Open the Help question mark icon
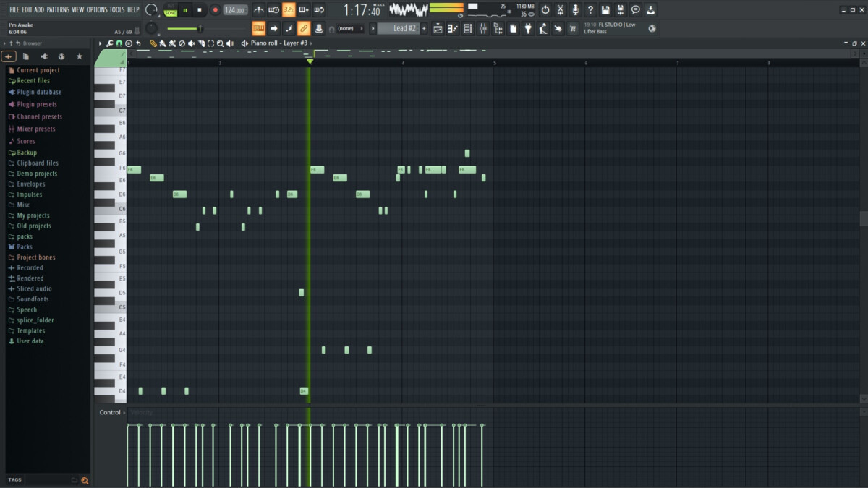Screen dimensions: 868x488 click(x=590, y=9)
